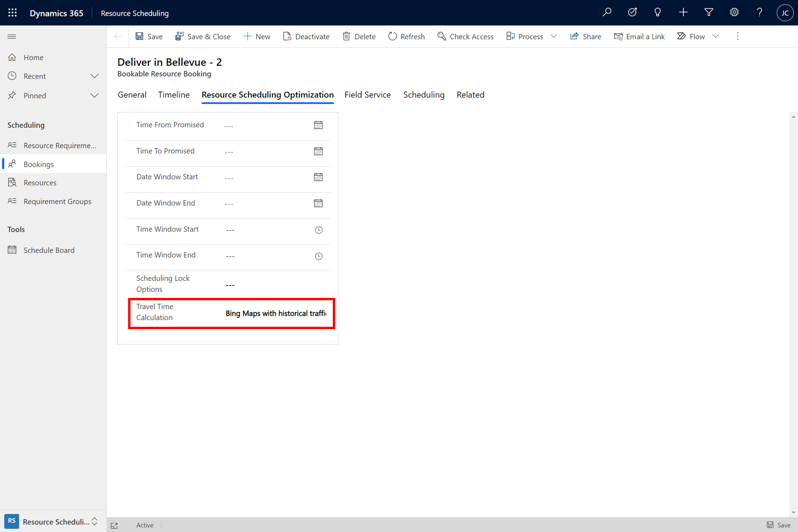
Task: Expand the Process dropdown chevron
Action: pos(554,36)
